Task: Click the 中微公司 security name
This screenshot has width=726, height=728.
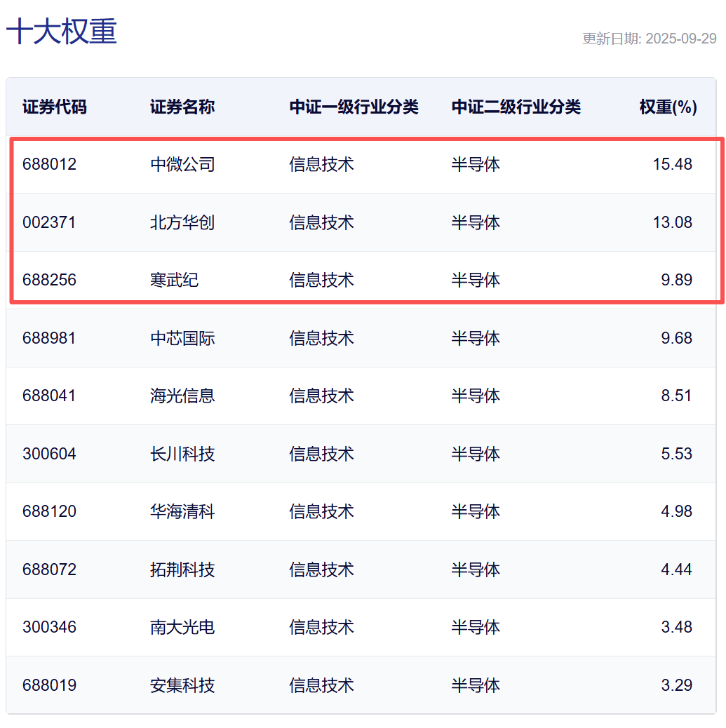Action: (x=182, y=165)
